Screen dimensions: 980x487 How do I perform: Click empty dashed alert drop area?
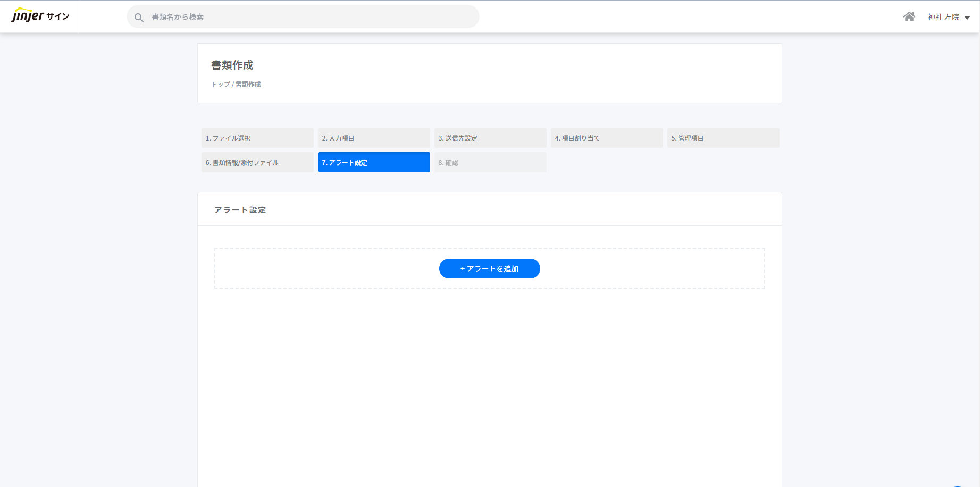pyautogui.click(x=319, y=269)
